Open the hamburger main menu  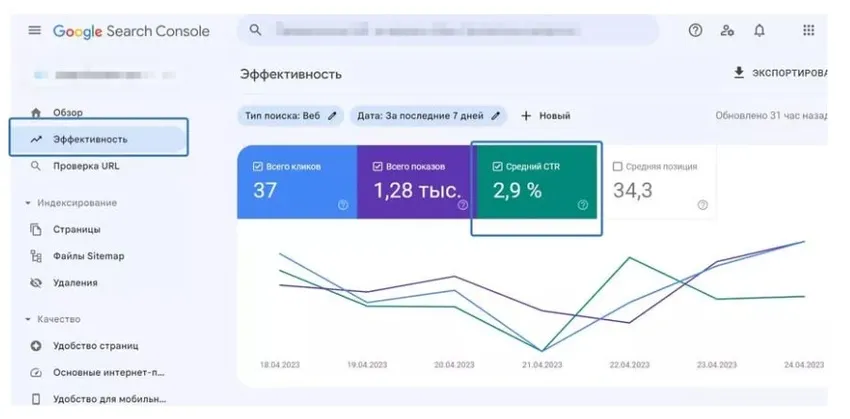click(x=35, y=31)
